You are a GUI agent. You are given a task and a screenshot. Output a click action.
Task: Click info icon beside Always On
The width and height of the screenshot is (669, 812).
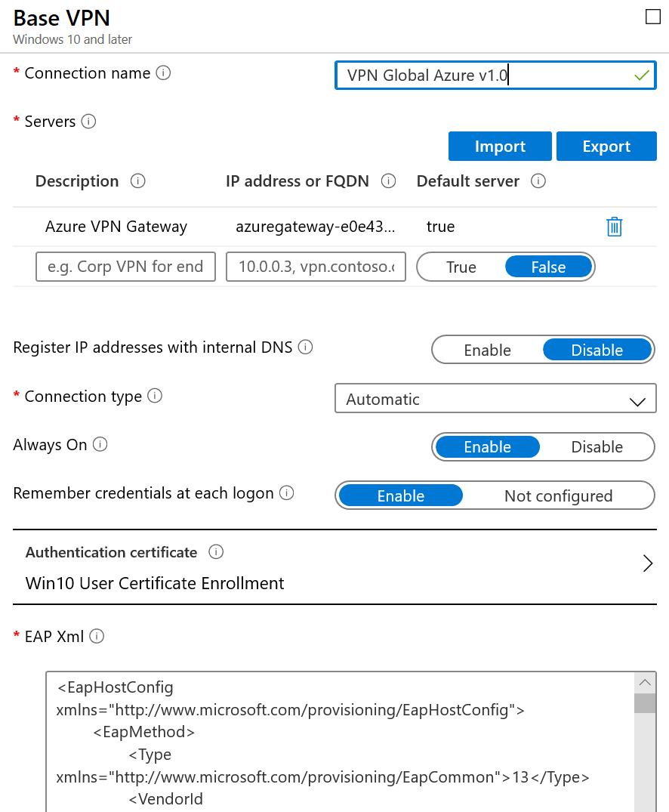click(x=100, y=445)
